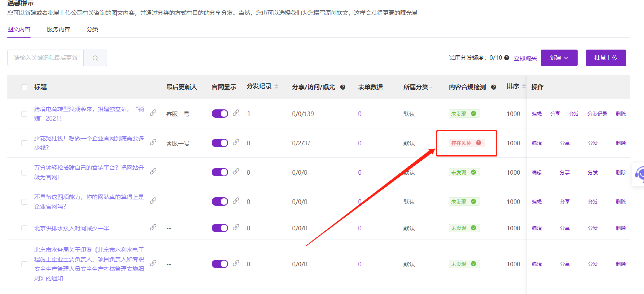
Task: Copy link icon after 跨境电商转型浪潮 title
Action: [x=153, y=113]
